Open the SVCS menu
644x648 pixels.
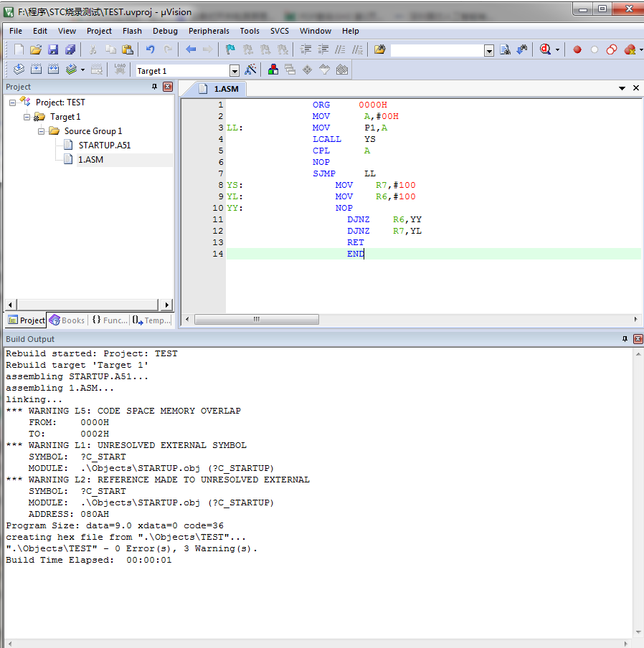[x=280, y=31]
